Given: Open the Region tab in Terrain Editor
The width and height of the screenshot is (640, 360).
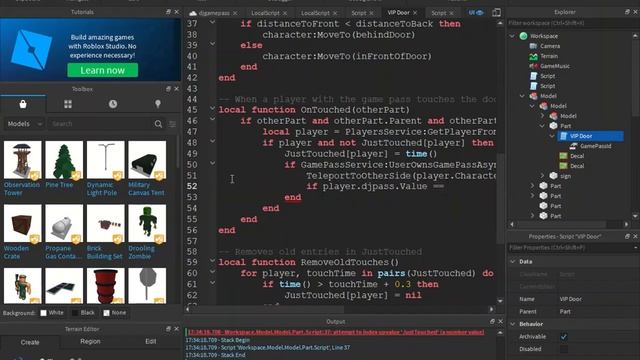Looking at the screenshot, I should pos(90,342).
